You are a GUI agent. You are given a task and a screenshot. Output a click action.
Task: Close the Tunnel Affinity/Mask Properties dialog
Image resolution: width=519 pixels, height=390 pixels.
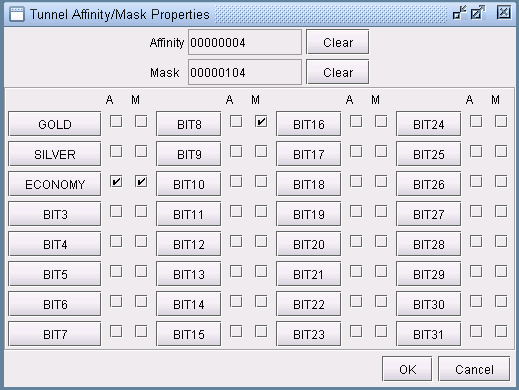(504, 13)
